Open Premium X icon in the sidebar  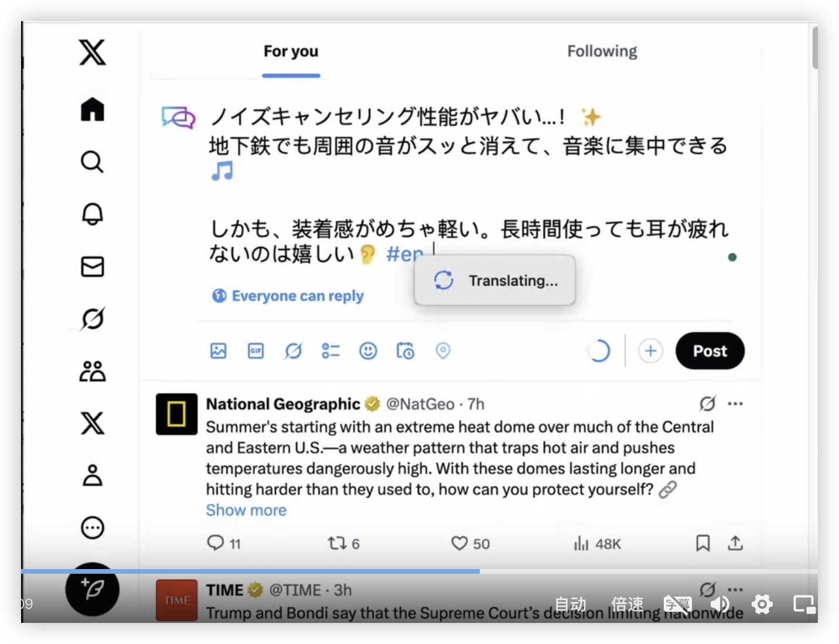coord(93,423)
